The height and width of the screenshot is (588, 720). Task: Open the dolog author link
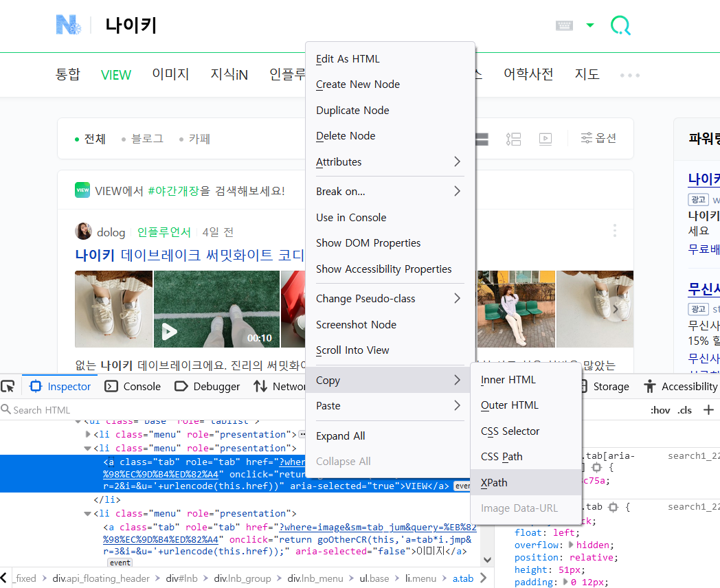coord(111,232)
